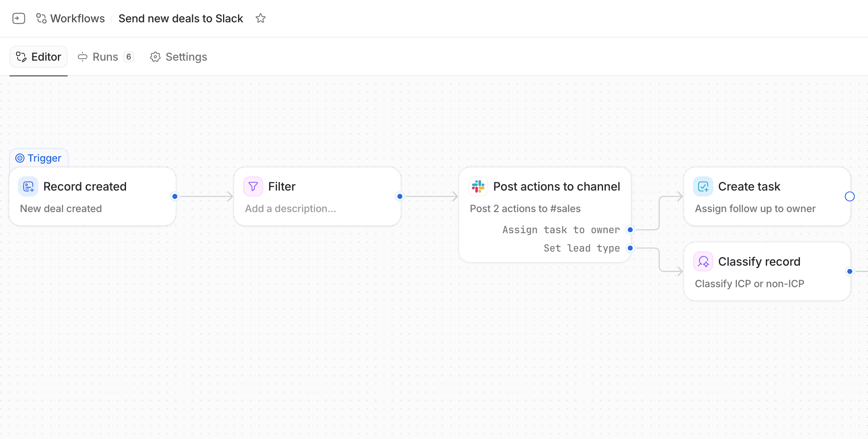The image size is (868, 439).
Task: Click the Create task empty output connector
Action: pyautogui.click(x=850, y=196)
